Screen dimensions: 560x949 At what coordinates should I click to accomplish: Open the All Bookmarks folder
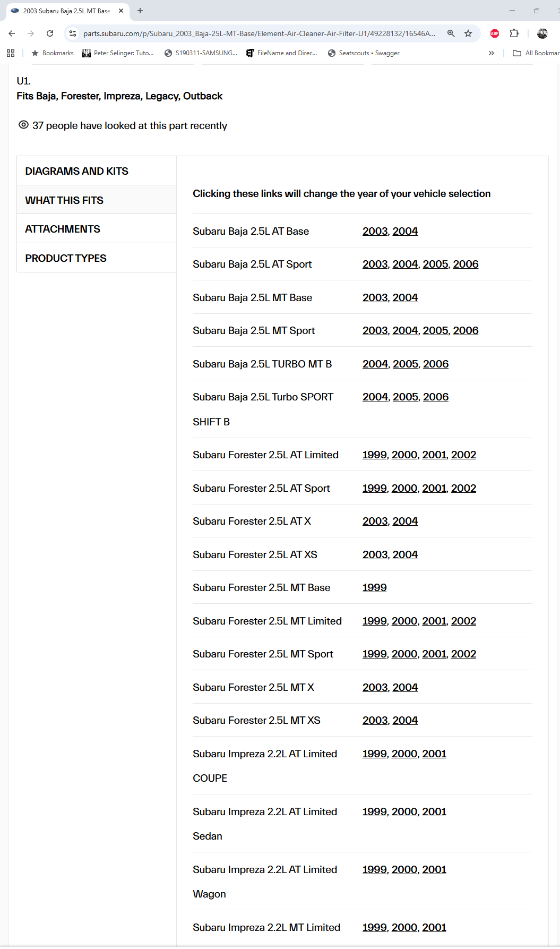(536, 53)
